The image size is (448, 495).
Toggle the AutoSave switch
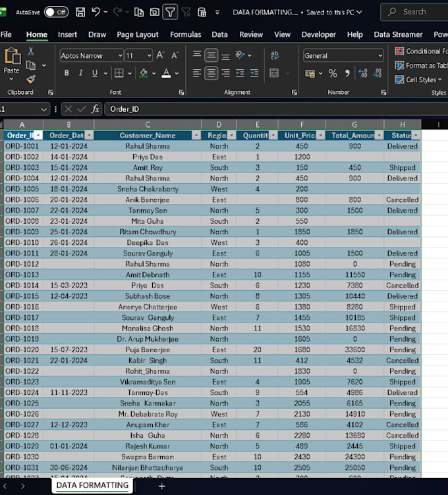pyautogui.click(x=56, y=13)
